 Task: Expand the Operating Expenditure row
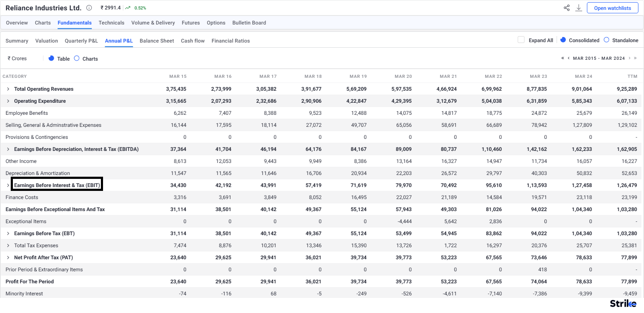tap(8, 101)
